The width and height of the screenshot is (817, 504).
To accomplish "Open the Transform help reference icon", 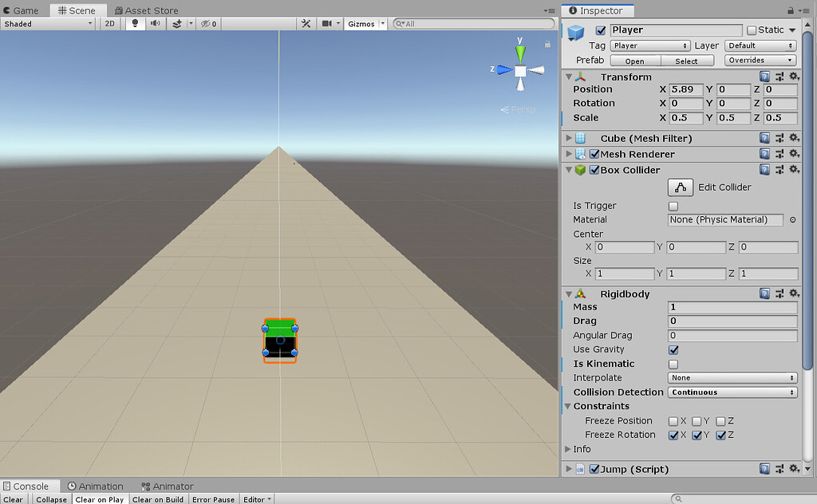I will click(x=764, y=77).
